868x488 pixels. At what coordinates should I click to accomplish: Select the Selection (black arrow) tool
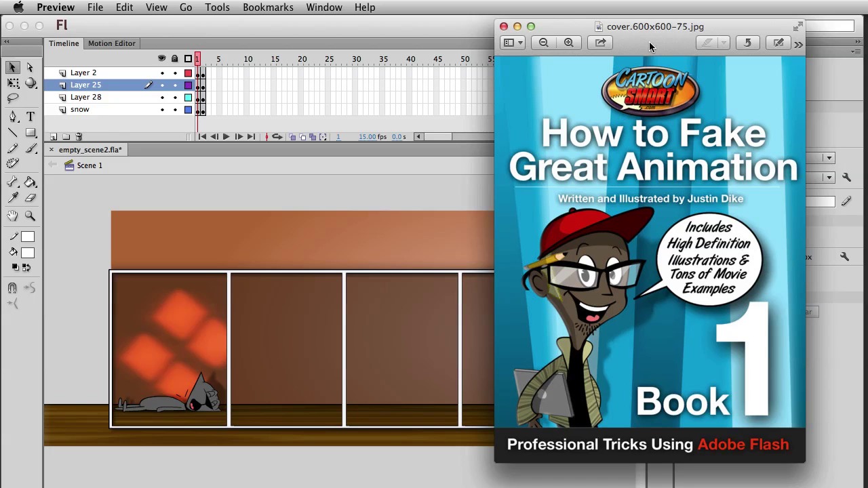[x=12, y=67]
